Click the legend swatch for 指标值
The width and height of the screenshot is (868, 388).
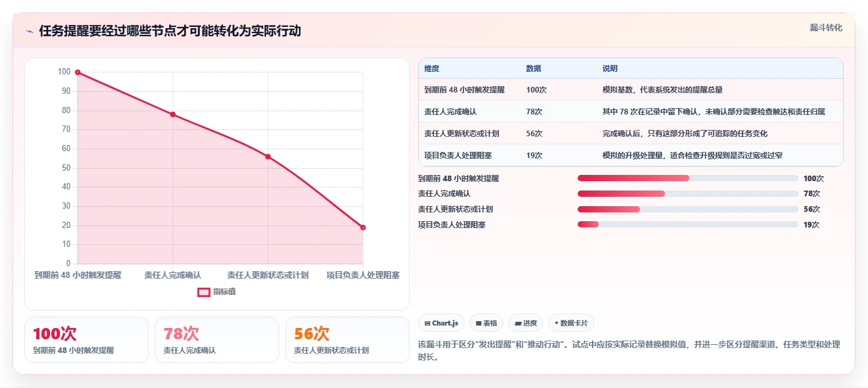[204, 292]
